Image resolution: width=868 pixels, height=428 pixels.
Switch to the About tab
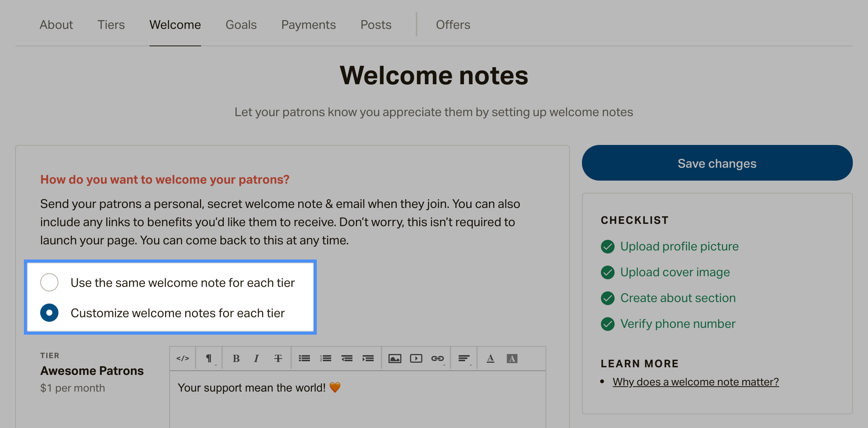coord(56,25)
